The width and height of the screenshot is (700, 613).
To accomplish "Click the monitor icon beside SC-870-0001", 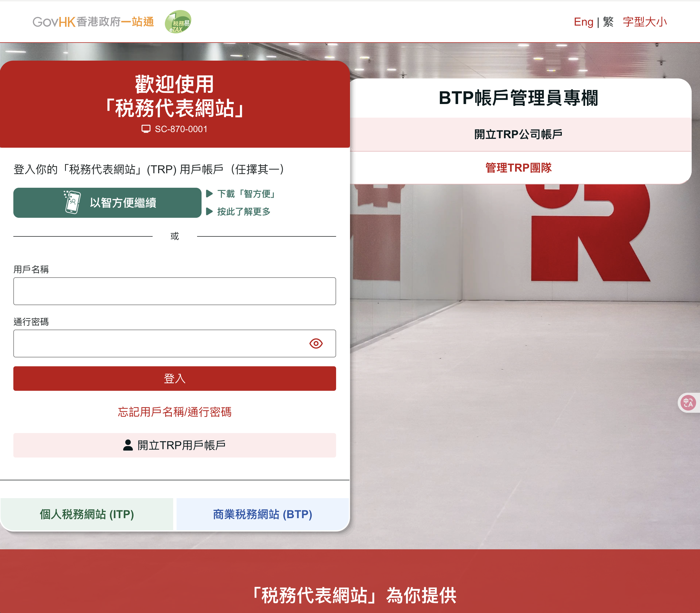I will coord(146,129).
